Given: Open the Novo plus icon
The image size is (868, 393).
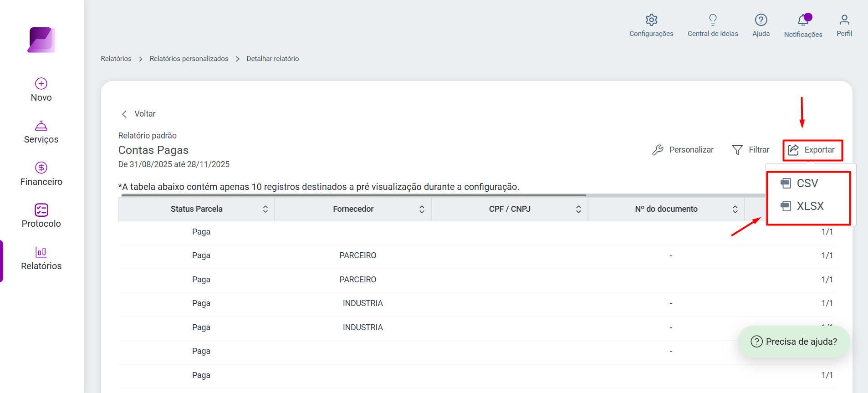Looking at the screenshot, I should [41, 83].
